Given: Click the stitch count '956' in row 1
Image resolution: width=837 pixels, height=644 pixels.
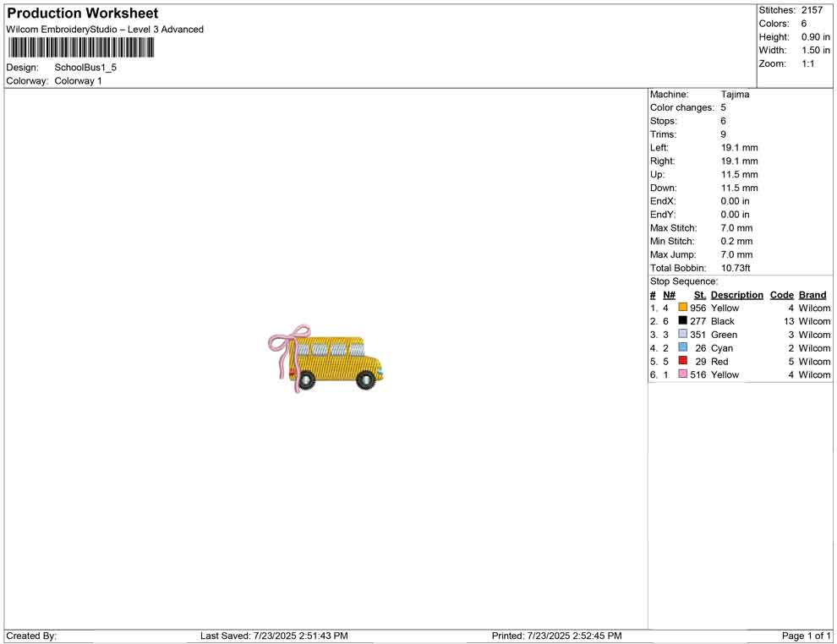Looking at the screenshot, I should (698, 308).
